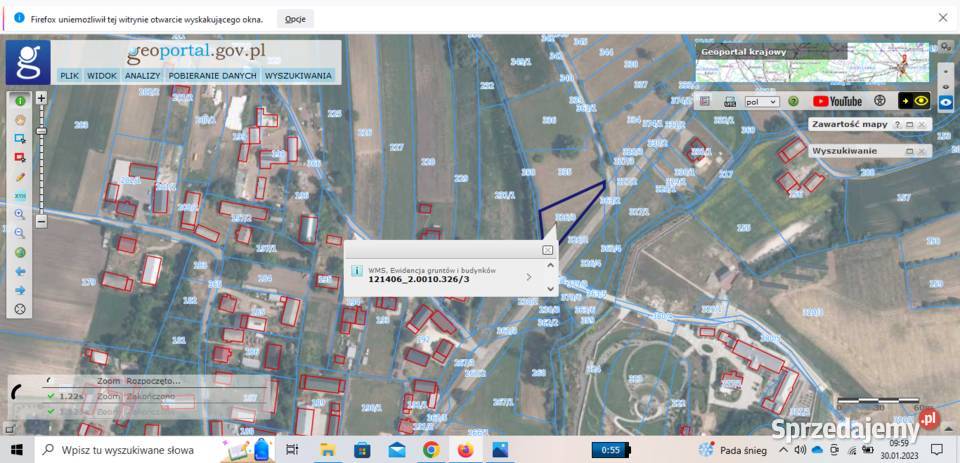Open the POBIERANIE DANYCH menu
Image resolution: width=960 pixels, height=463 pixels.
tap(213, 75)
